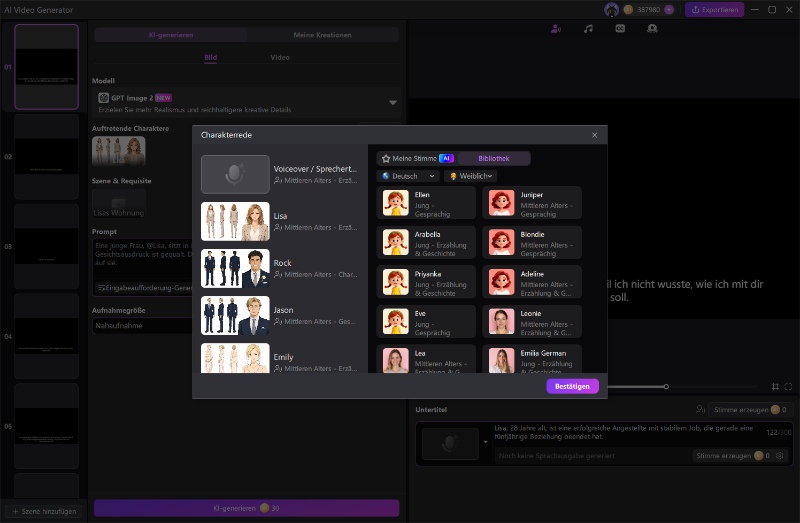The width and height of the screenshot is (800, 523).
Task: Click into the Prompt text field
Action: coord(143,260)
